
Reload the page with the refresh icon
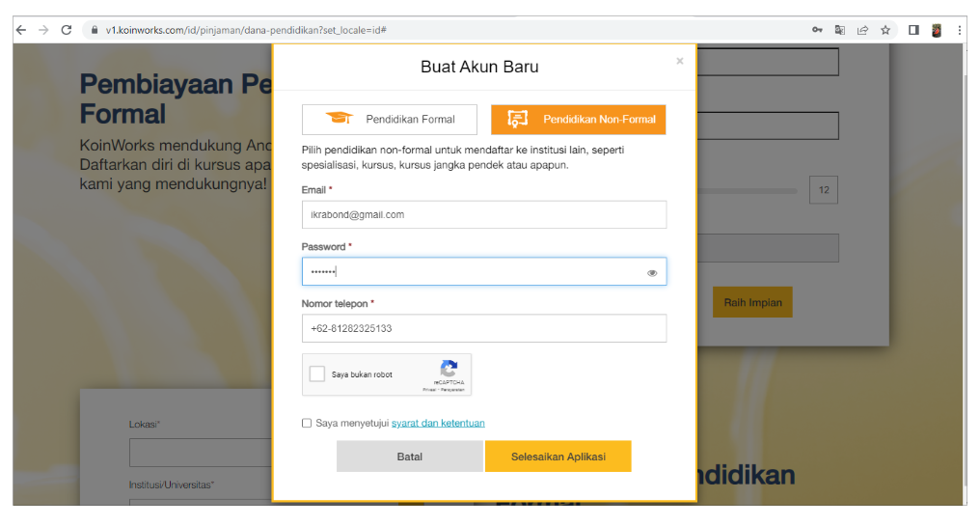pyautogui.click(x=67, y=30)
